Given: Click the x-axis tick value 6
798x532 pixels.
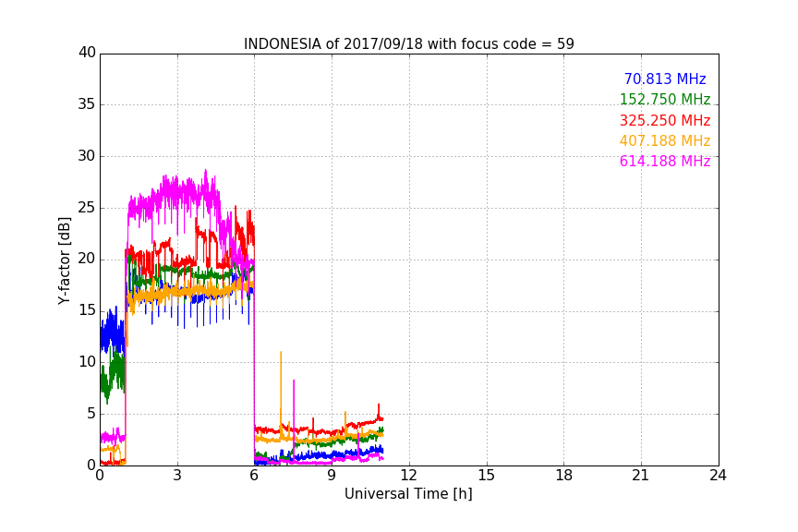Looking at the screenshot, I should (x=255, y=476).
